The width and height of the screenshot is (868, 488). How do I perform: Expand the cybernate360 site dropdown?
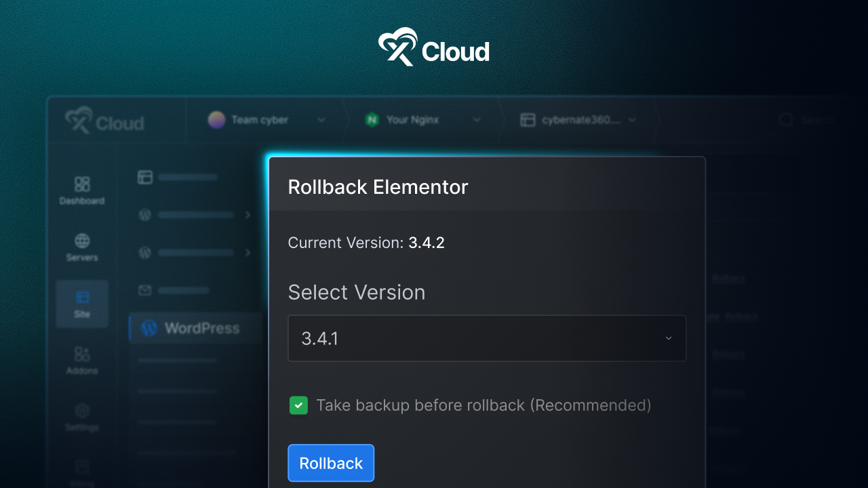coord(633,120)
